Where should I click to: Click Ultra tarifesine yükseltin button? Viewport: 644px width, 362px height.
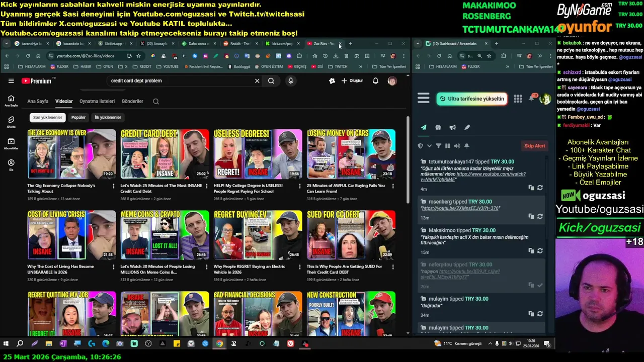pyautogui.click(x=471, y=99)
